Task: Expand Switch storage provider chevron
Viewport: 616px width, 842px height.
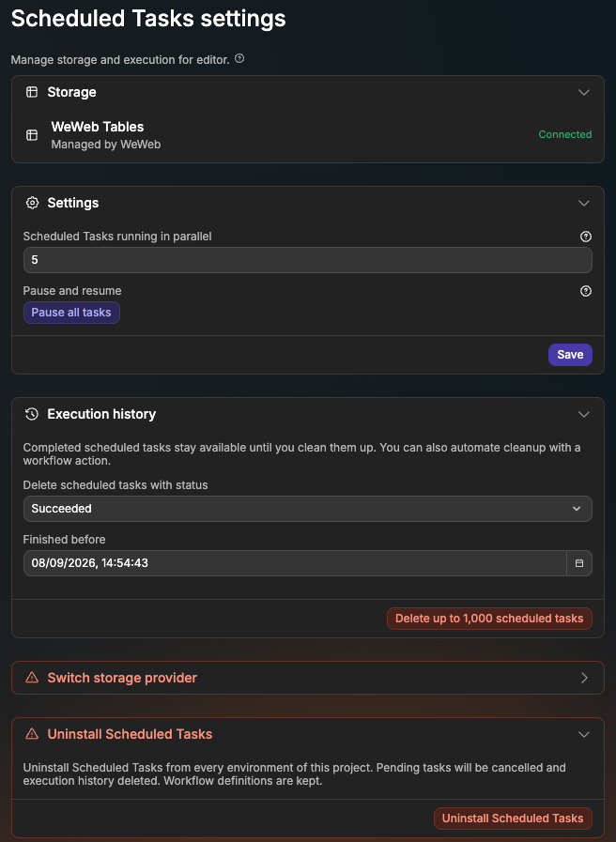Action: pos(584,678)
